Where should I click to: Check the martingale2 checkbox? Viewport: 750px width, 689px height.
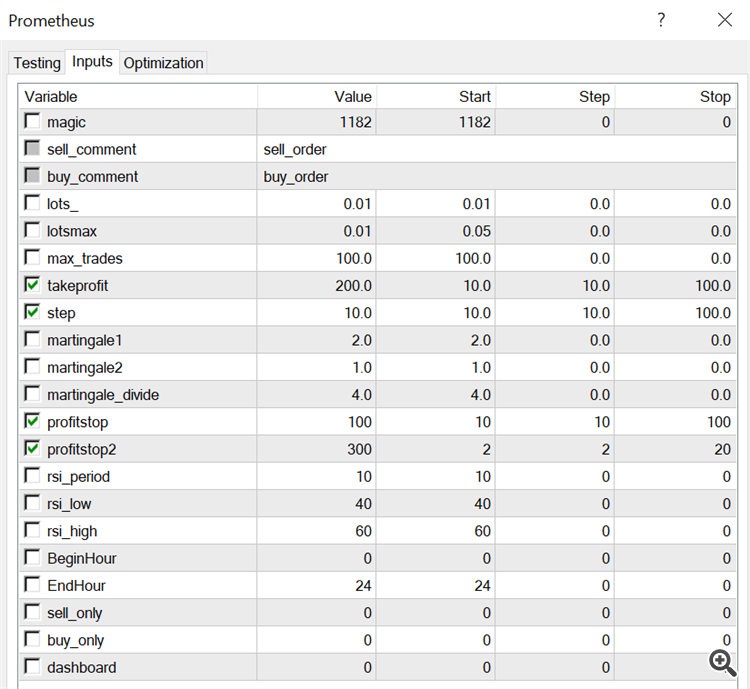coord(32,367)
